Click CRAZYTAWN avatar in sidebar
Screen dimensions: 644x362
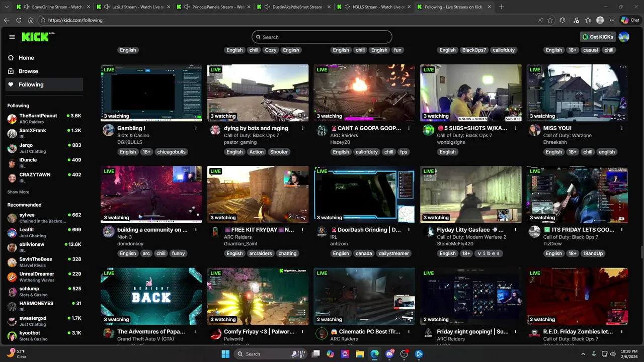coord(12,177)
